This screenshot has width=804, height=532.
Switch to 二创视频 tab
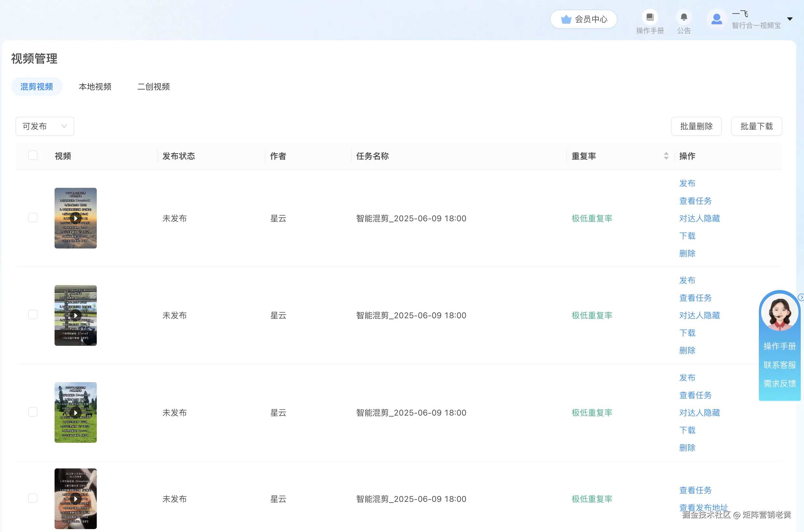tap(154, 87)
